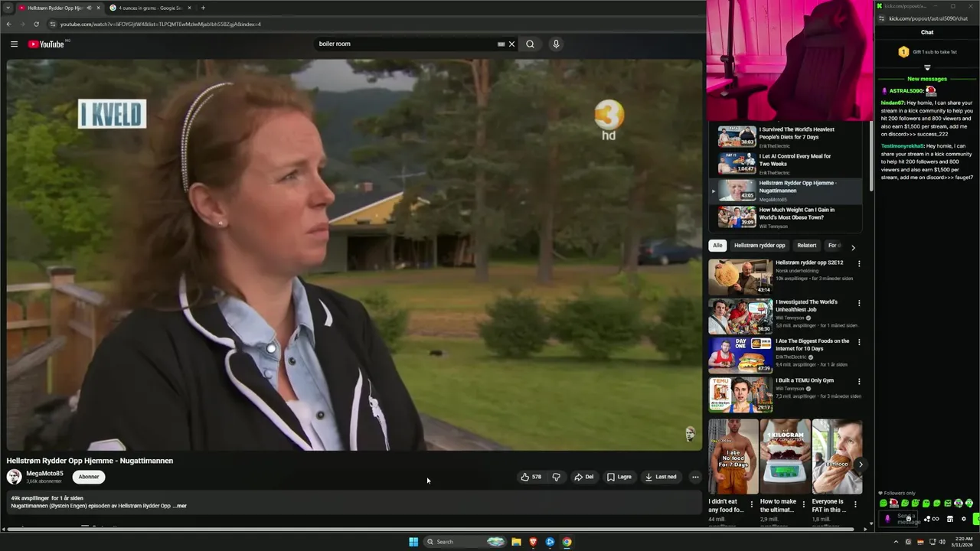Open options for 'I Built a TEMU Only Gym'
Image resolution: width=980 pixels, height=551 pixels.
[x=859, y=381]
